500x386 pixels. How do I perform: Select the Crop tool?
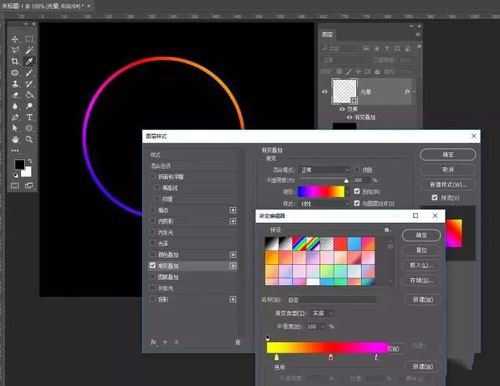[x=15, y=61]
